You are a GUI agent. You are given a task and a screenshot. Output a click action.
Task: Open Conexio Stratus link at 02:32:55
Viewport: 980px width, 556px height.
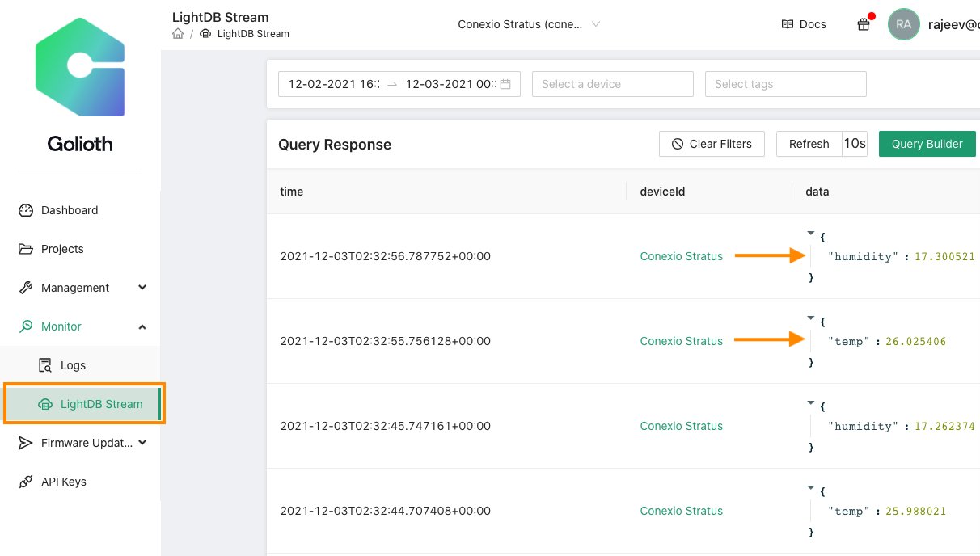tap(682, 341)
